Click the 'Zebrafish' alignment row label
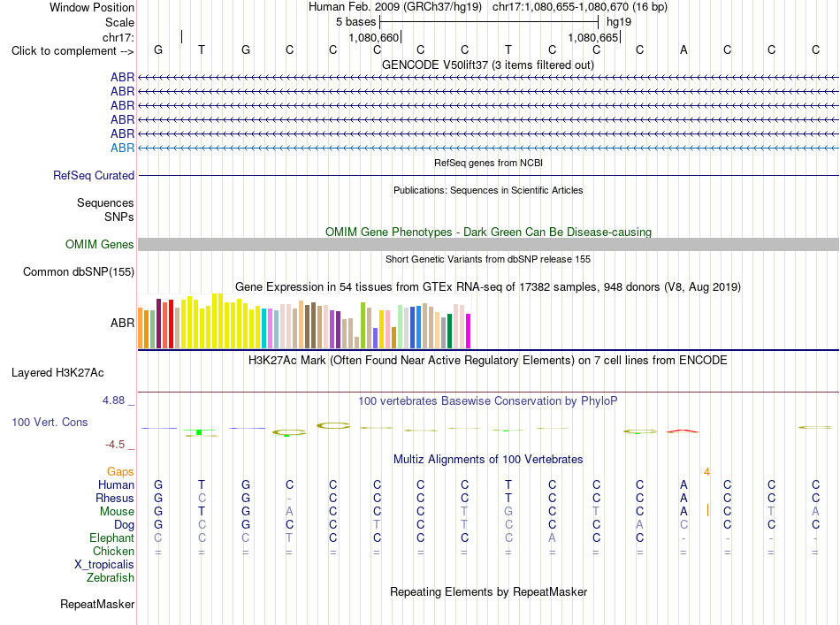This screenshot has height=625, width=840. (x=111, y=578)
